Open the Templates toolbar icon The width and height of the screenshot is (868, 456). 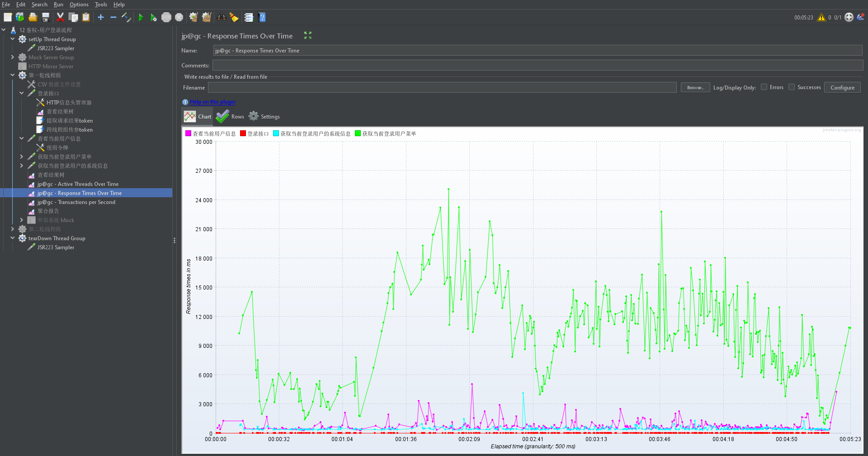[20, 17]
